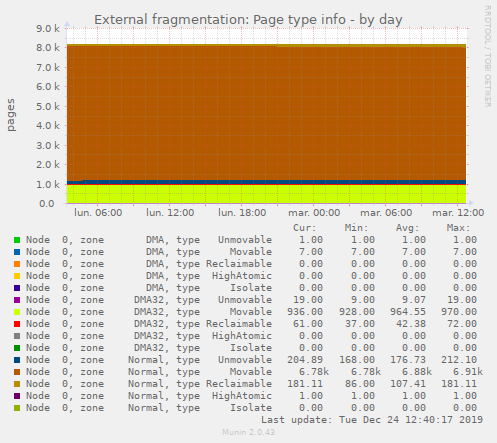Click the 'Max:' column header
This screenshot has width=497, height=443.
[459, 228]
